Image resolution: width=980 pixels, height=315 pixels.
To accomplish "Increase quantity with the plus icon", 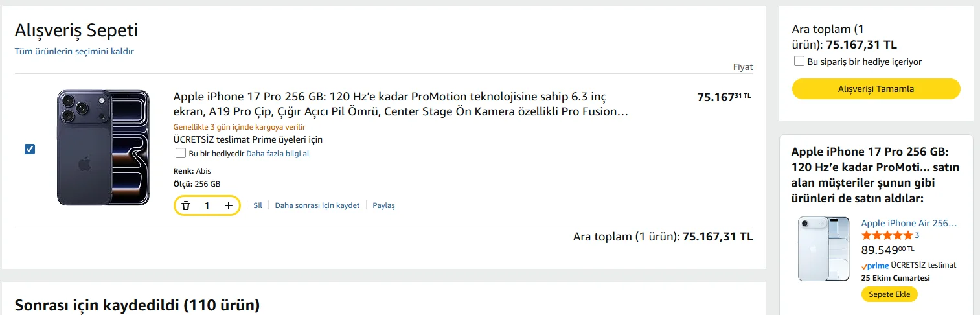I will tap(228, 205).
